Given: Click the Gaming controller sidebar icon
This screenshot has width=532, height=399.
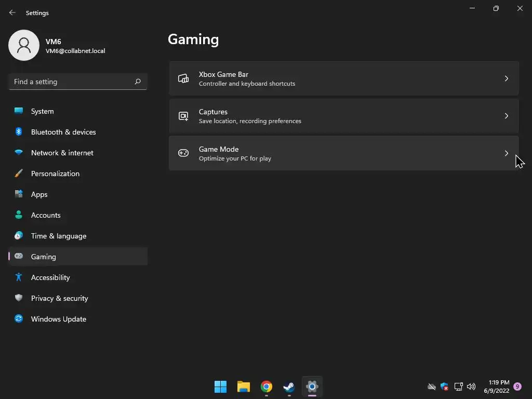Looking at the screenshot, I should click(19, 256).
